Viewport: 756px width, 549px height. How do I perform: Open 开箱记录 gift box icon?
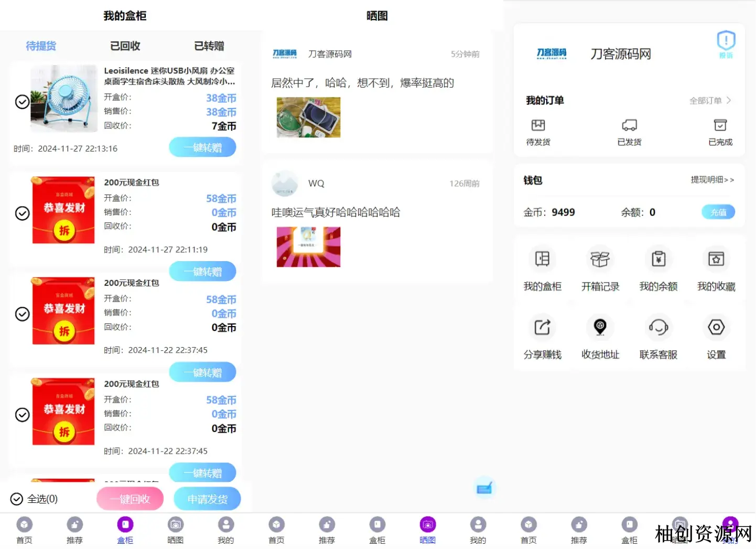tap(600, 259)
